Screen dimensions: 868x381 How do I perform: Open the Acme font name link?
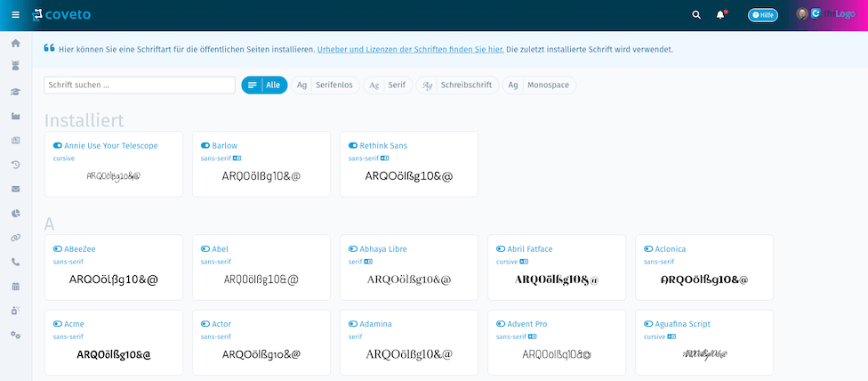click(x=74, y=324)
